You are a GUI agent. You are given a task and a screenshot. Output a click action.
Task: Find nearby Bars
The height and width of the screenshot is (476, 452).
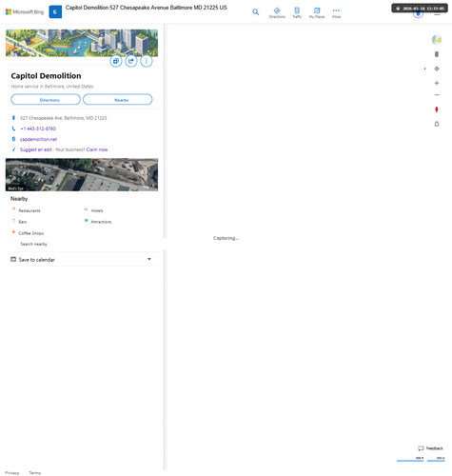pyautogui.click(x=23, y=222)
